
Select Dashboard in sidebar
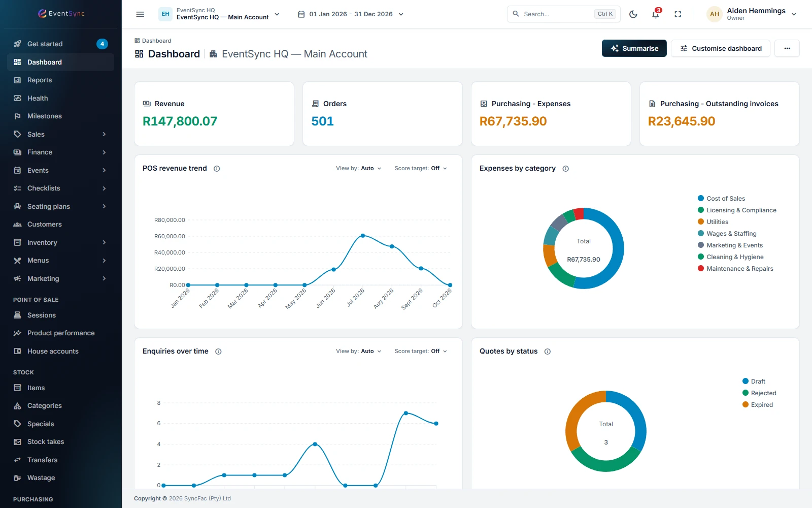click(60, 62)
